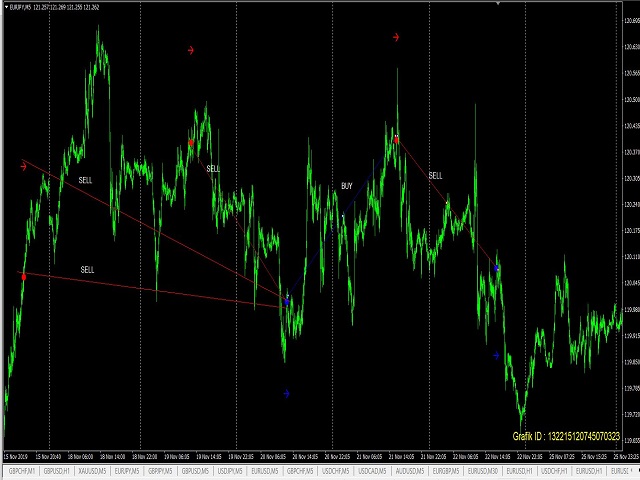640x480 pixels.
Task: Click the 18 Nov 06:00 time axis label
Action: click(x=80, y=457)
